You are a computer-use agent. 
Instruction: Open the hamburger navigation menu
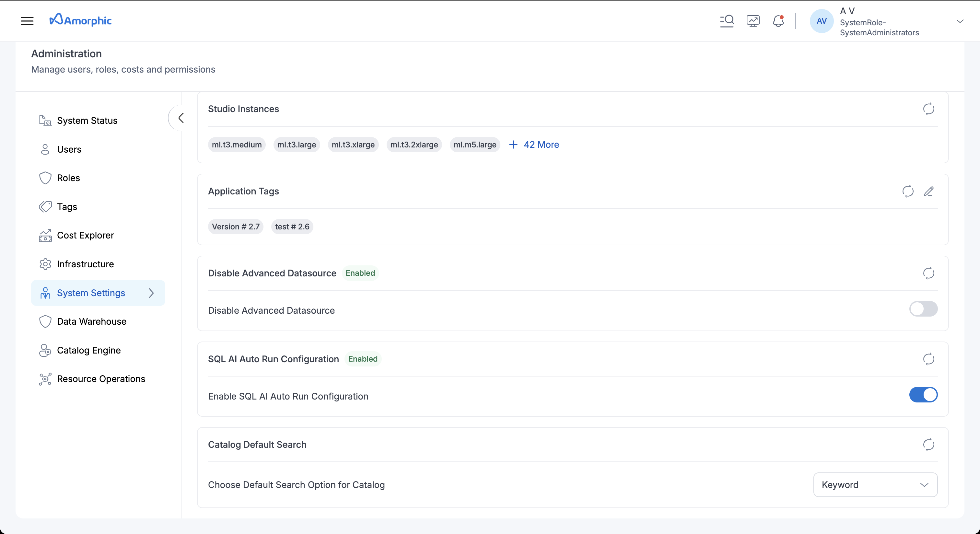pos(27,21)
